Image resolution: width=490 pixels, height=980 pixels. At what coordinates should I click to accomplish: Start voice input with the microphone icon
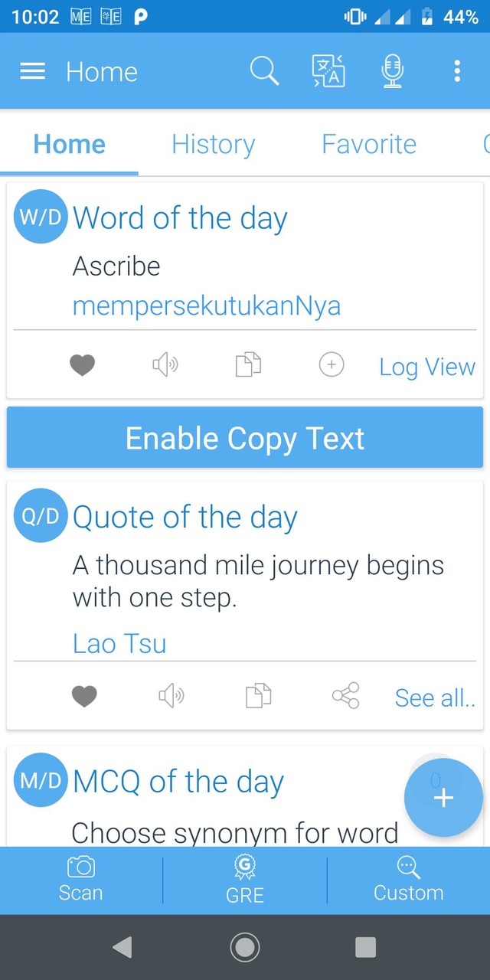coord(392,71)
